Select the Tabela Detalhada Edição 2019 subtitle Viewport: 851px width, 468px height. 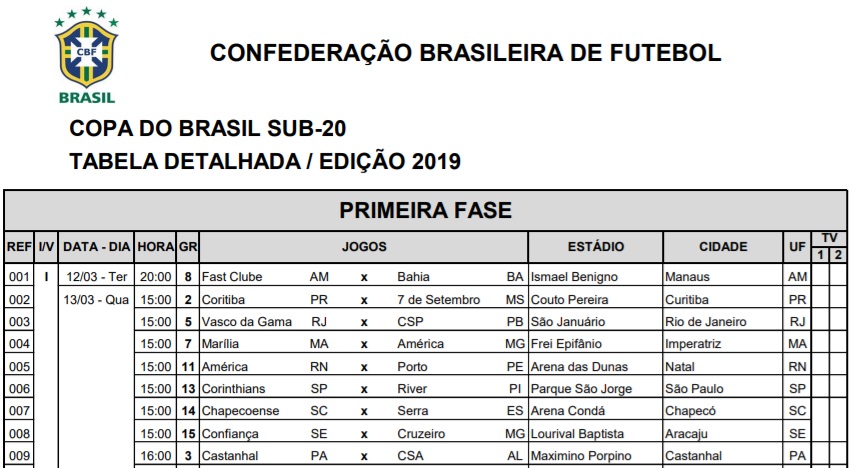tap(265, 161)
